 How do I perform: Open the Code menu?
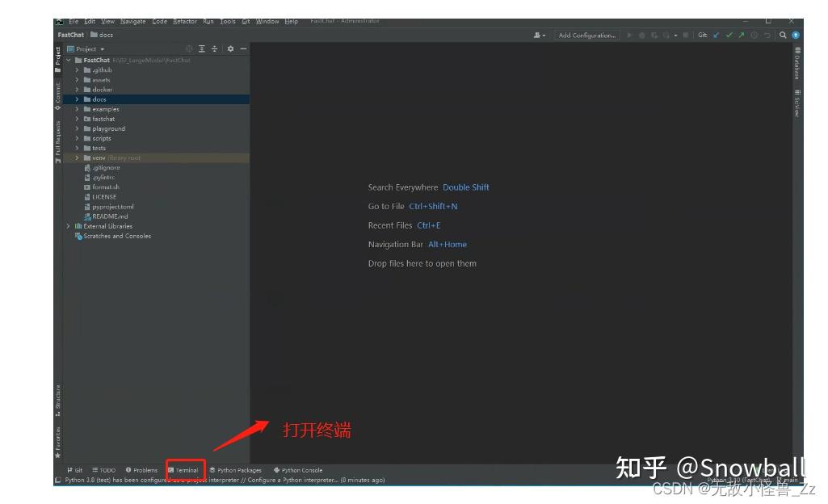pyautogui.click(x=159, y=21)
